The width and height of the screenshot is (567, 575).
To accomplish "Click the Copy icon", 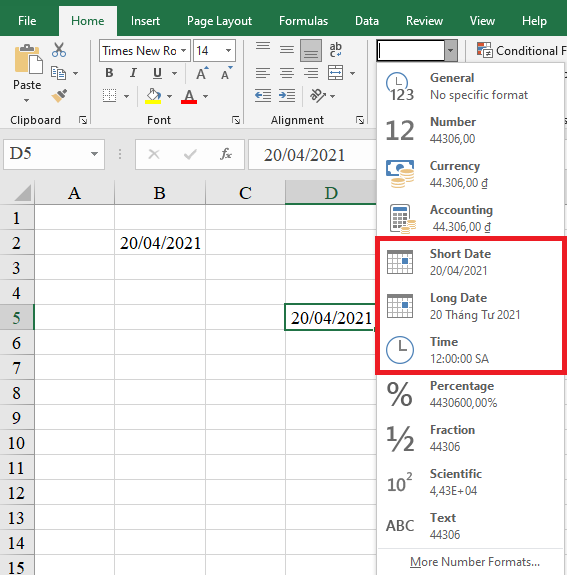I will [x=58, y=73].
